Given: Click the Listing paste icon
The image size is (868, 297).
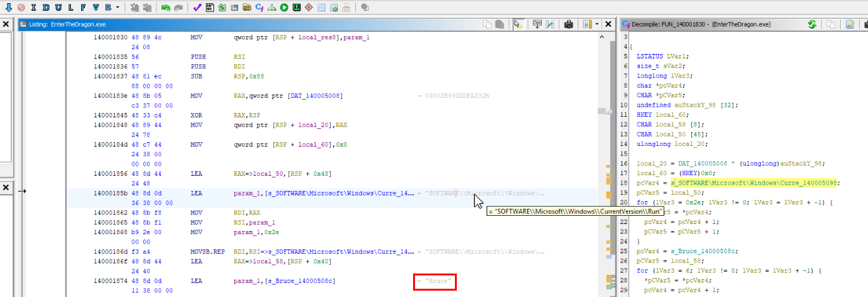Looking at the screenshot, I should pos(499,24).
